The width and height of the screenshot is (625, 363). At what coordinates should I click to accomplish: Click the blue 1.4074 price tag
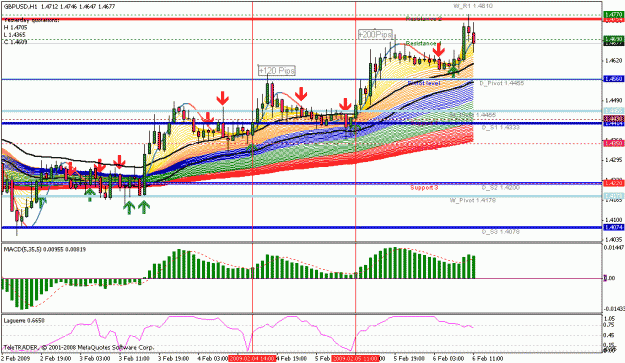point(614,227)
